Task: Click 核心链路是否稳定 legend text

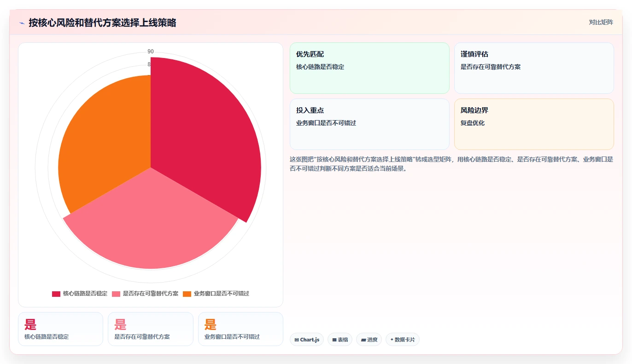Action: click(x=85, y=294)
